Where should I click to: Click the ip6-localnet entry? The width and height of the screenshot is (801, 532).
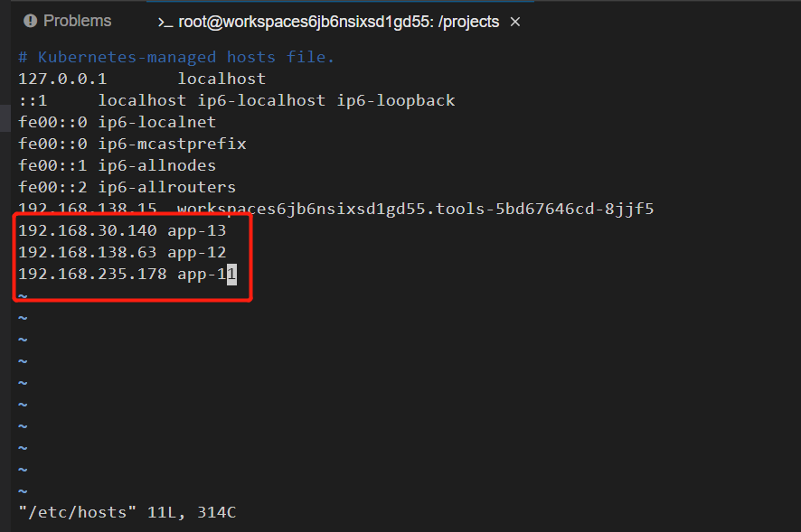click(156, 122)
